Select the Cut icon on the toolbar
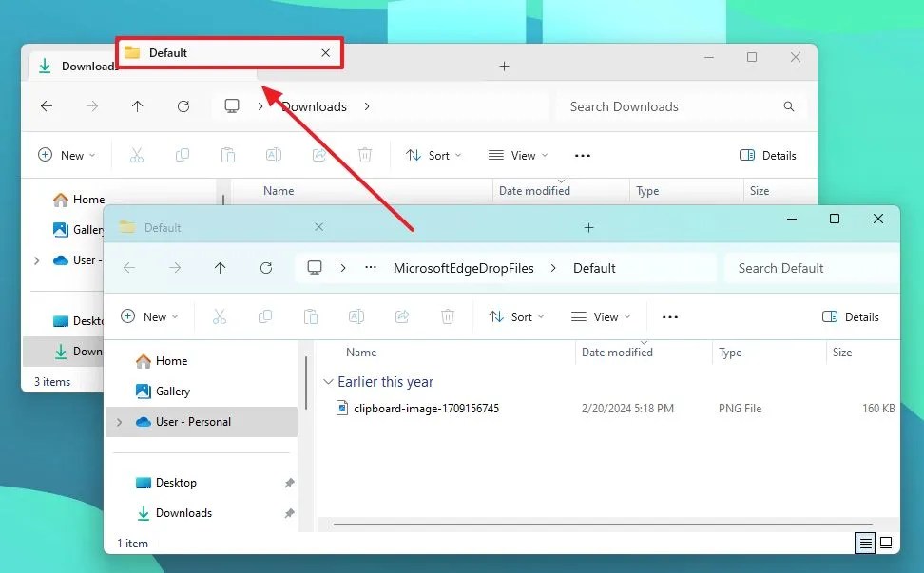 pos(220,315)
